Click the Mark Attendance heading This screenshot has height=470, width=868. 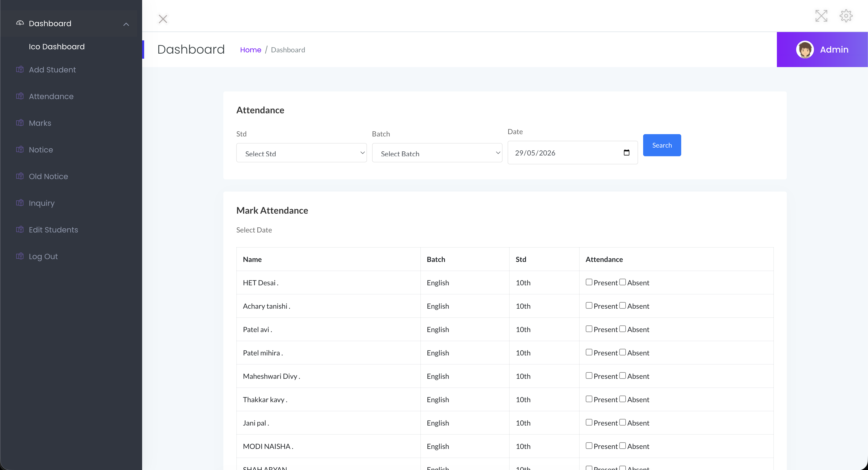tap(272, 210)
